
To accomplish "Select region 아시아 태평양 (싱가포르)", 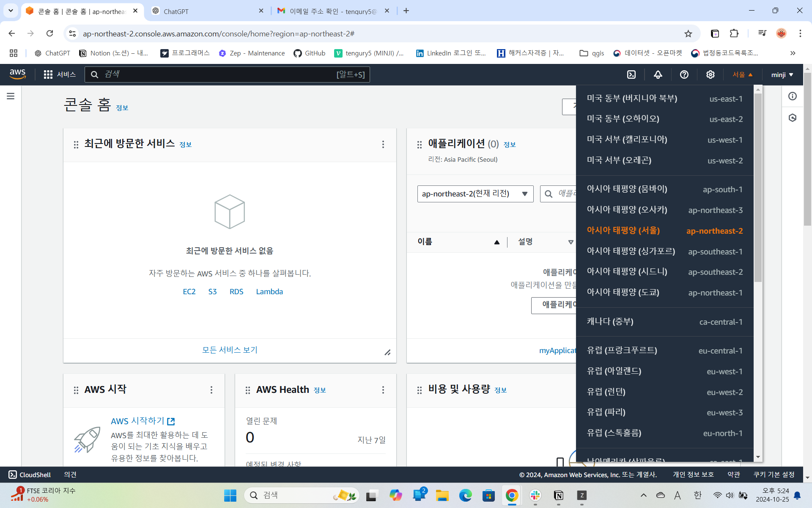I will pyautogui.click(x=665, y=251).
